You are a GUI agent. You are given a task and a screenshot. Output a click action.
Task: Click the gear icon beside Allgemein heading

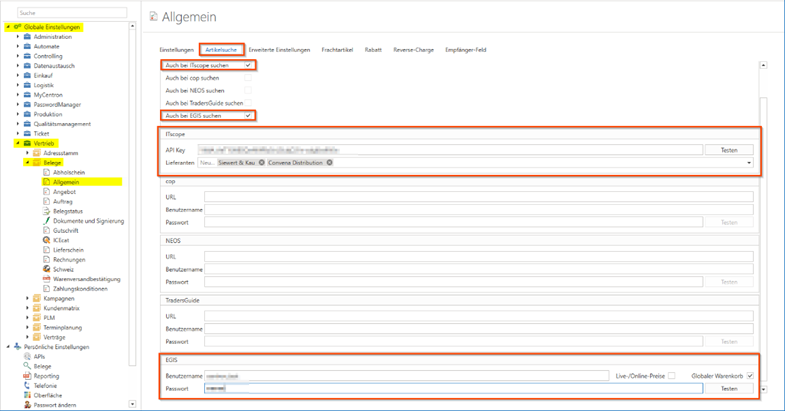[154, 16]
